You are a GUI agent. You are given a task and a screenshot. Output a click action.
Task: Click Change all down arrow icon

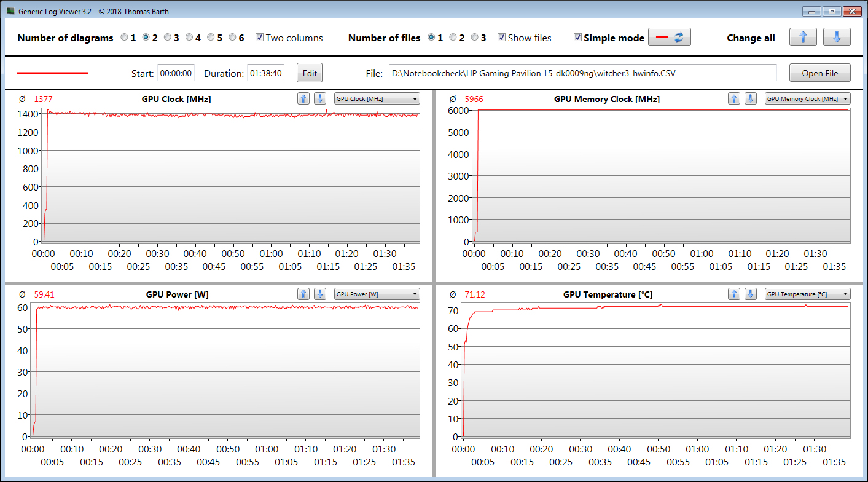click(x=837, y=38)
